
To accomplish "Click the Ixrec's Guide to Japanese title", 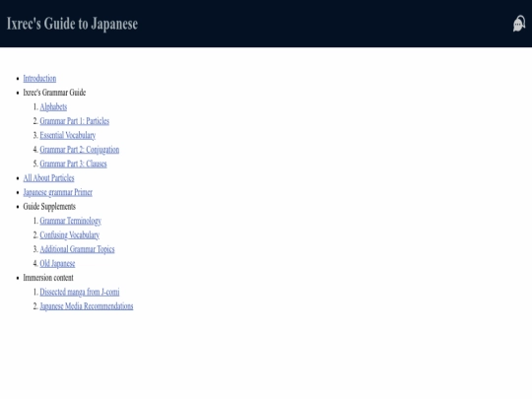I will coord(72,24).
